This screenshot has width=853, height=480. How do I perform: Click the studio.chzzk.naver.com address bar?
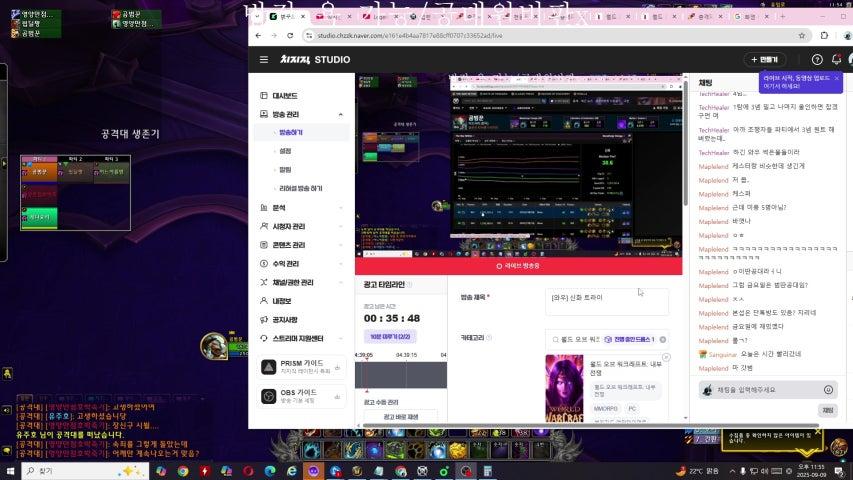[x=555, y=35]
